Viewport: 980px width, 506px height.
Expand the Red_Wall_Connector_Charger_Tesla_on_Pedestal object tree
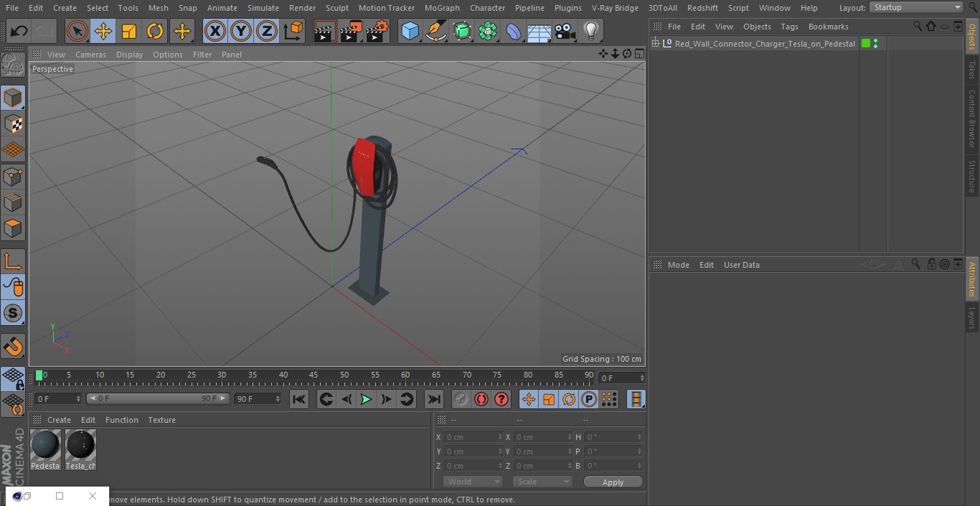(656, 44)
